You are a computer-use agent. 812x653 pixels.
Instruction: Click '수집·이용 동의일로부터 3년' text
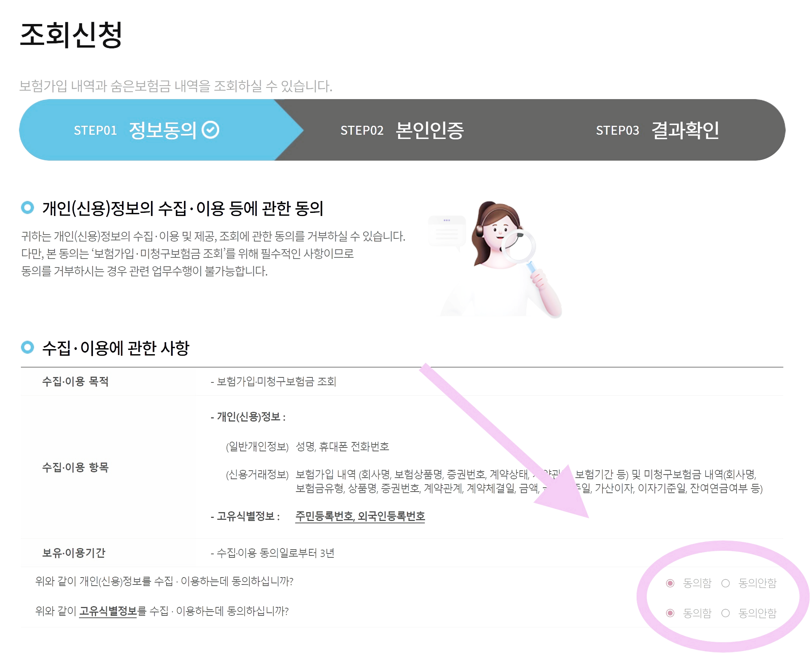[x=275, y=554]
